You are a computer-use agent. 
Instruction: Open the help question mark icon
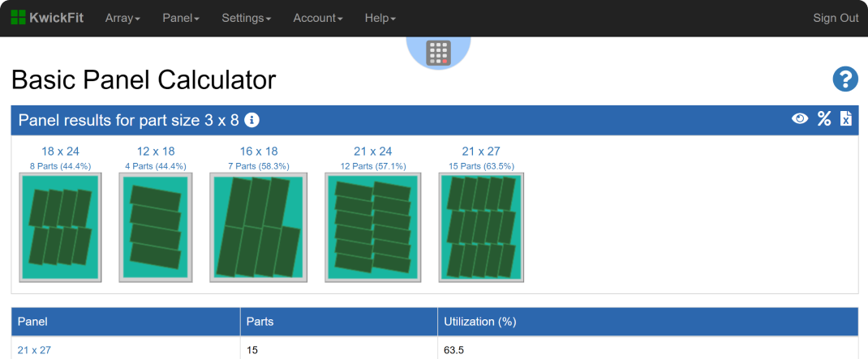coord(845,79)
